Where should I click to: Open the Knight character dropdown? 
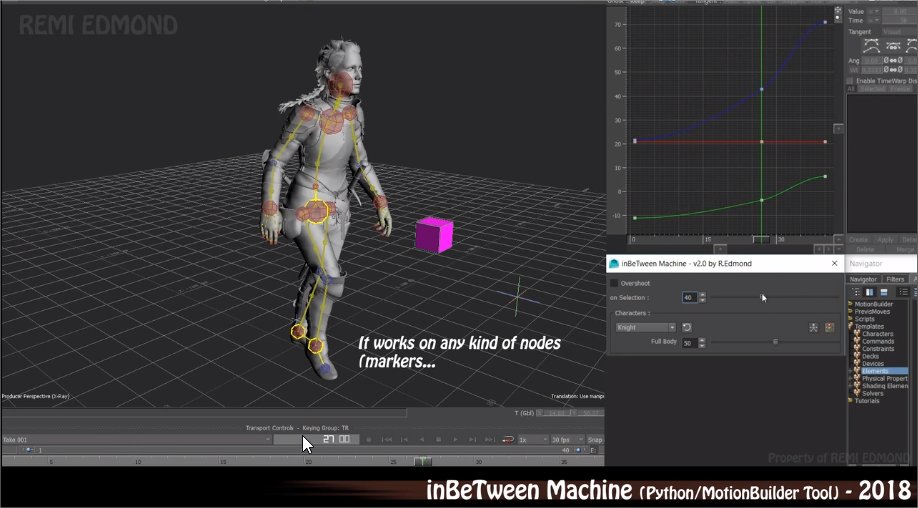click(646, 328)
